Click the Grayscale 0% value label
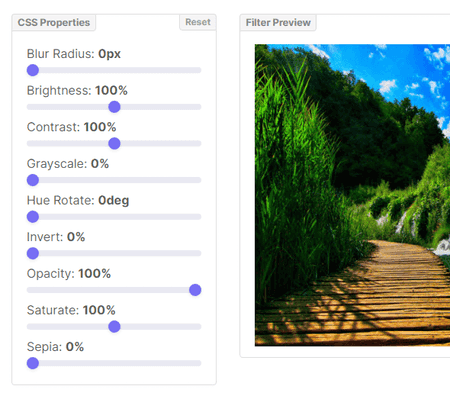 [x=100, y=164]
